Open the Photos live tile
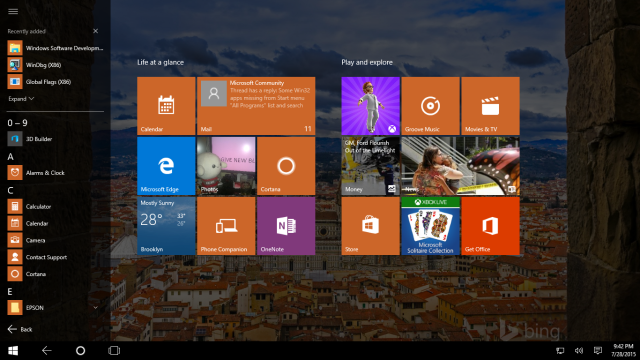640x360 pixels. coord(226,166)
